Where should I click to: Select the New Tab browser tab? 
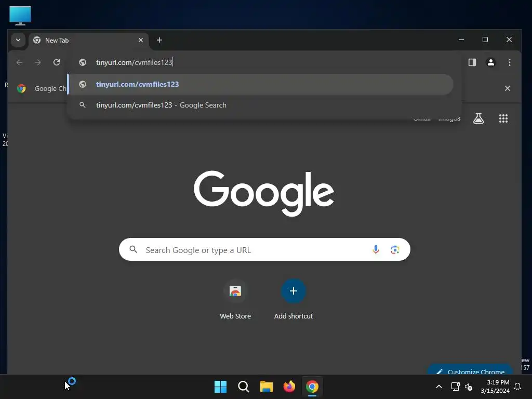(x=89, y=41)
